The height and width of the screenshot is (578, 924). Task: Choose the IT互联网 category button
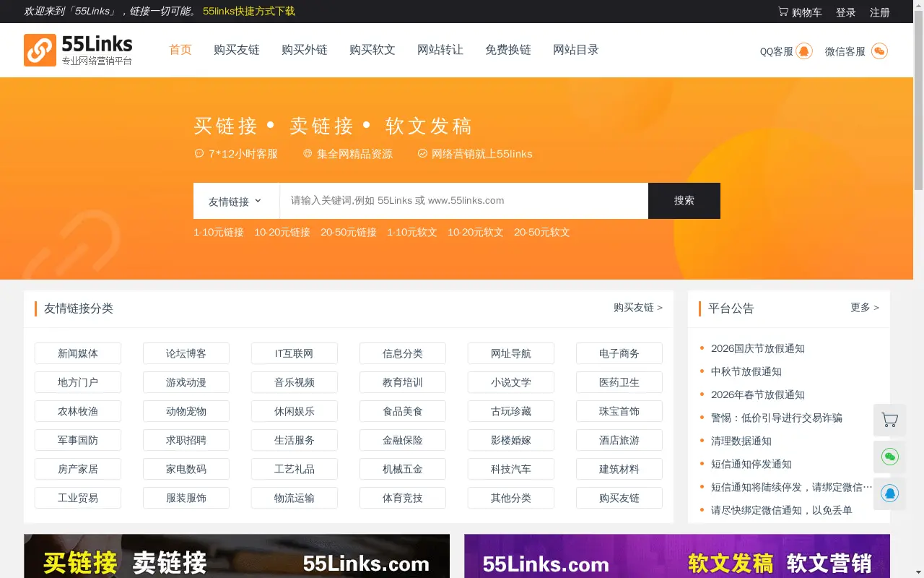[x=295, y=353]
